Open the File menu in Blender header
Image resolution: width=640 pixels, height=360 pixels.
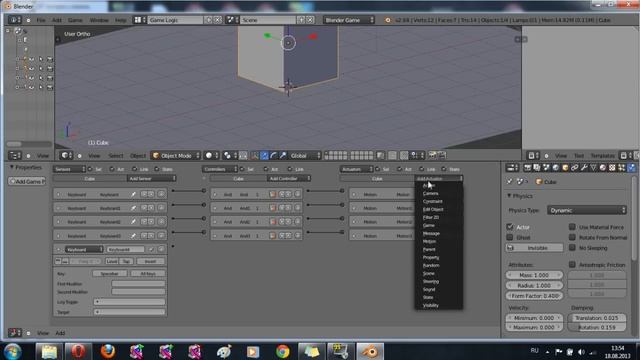point(41,20)
